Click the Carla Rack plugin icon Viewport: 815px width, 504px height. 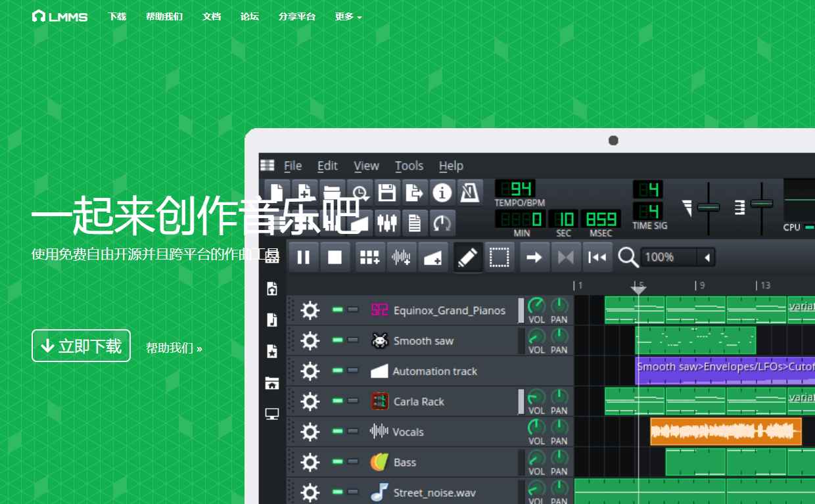[x=379, y=401]
